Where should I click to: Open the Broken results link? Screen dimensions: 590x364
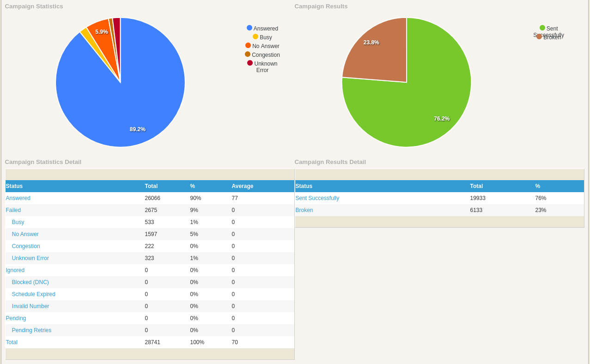click(x=304, y=210)
